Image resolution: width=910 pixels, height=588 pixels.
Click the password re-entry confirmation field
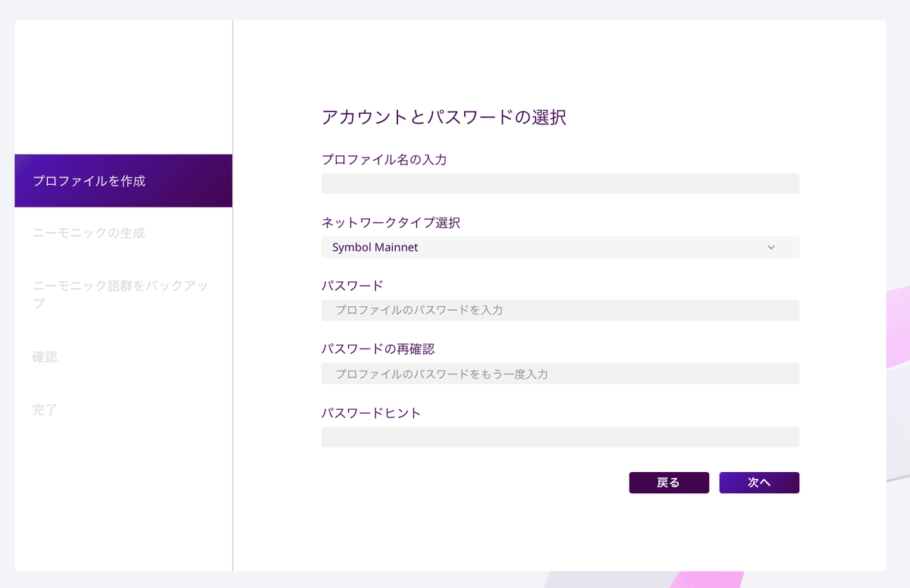560,374
